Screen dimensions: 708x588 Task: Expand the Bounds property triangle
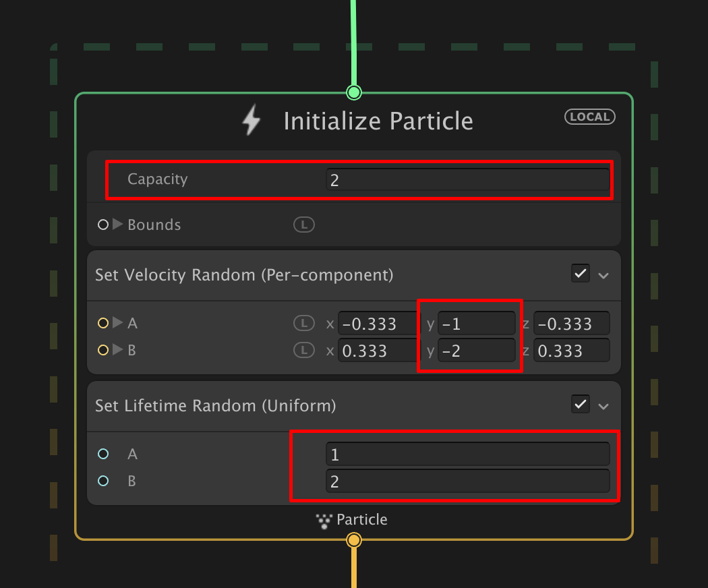[118, 225]
